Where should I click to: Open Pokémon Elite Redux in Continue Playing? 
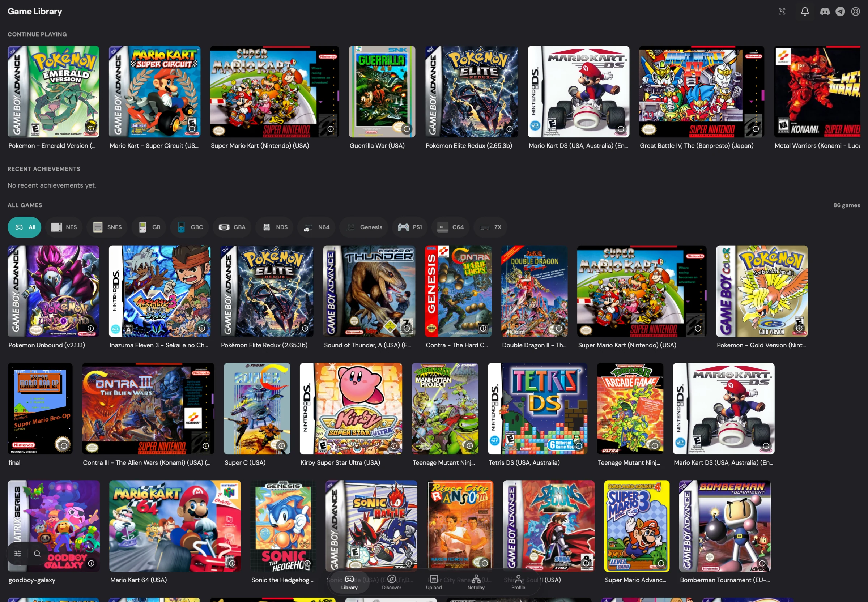coord(472,92)
